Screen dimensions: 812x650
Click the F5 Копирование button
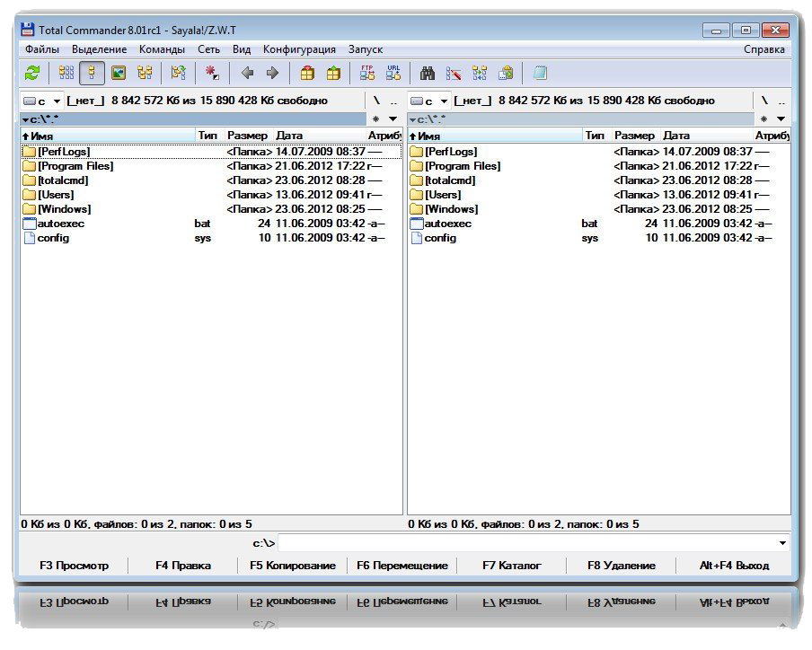pyautogui.click(x=293, y=566)
